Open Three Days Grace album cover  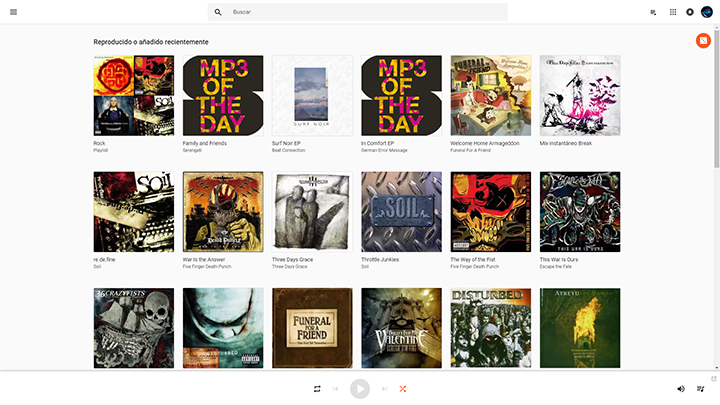click(x=312, y=212)
